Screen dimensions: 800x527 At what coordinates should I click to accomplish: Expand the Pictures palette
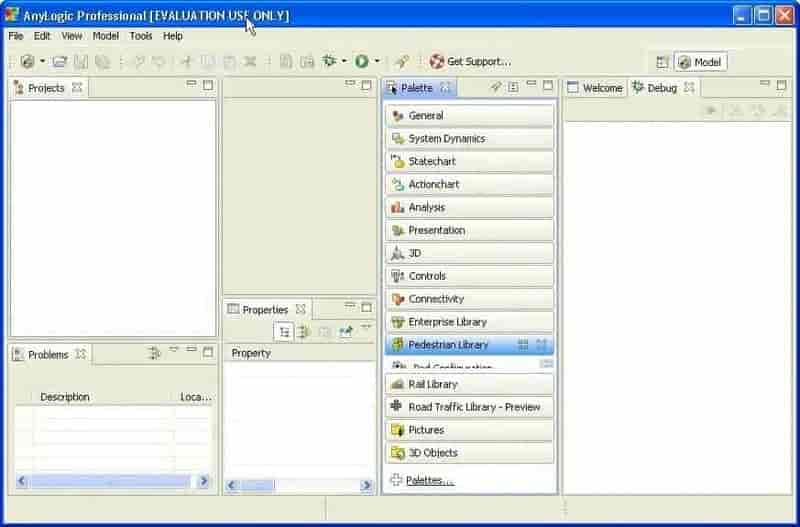tap(469, 430)
